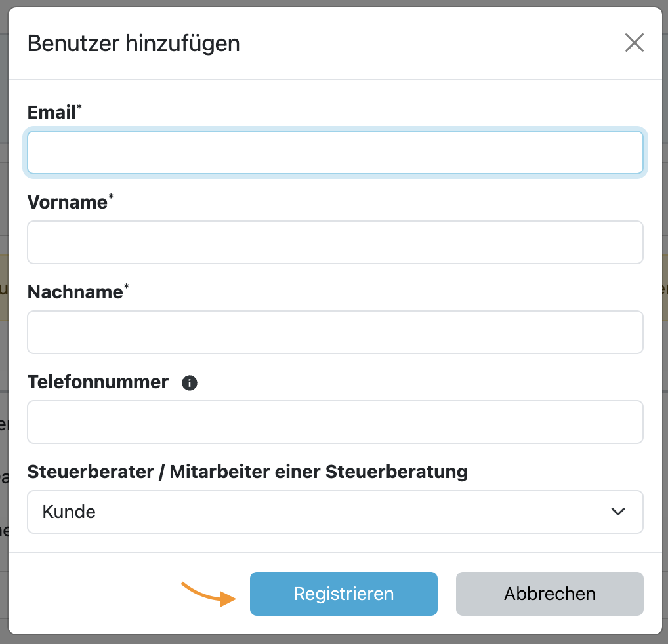Click the orange arrow pointing to Registrieren
Screen dimensions: 668x644
(x=208, y=593)
